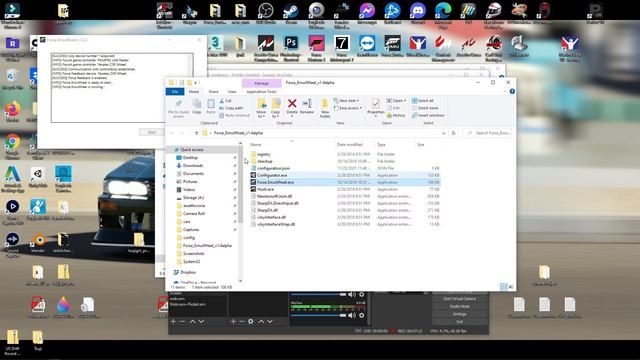Click the refresh icon beside address bar
640x360 pixels.
pyautogui.click(x=453, y=133)
